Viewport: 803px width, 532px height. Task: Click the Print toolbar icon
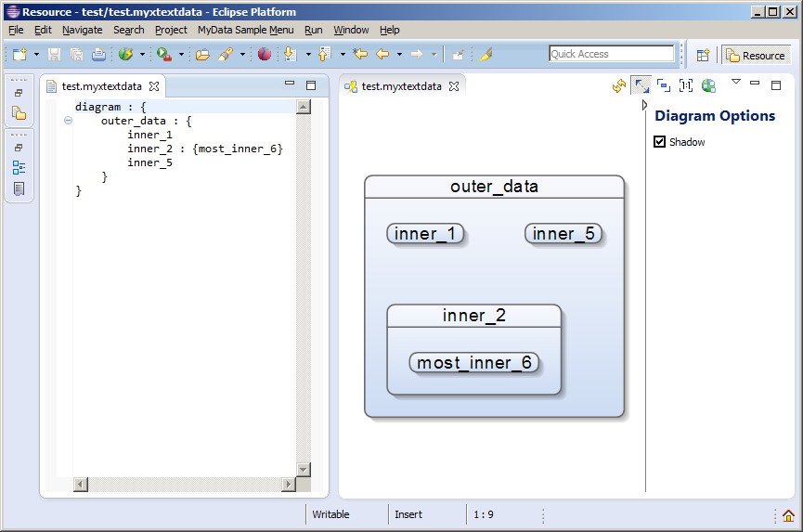click(98, 55)
